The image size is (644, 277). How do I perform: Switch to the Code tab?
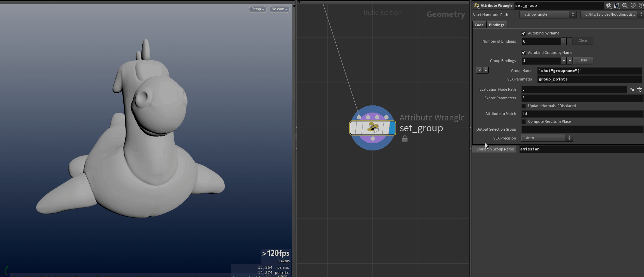[x=479, y=25]
